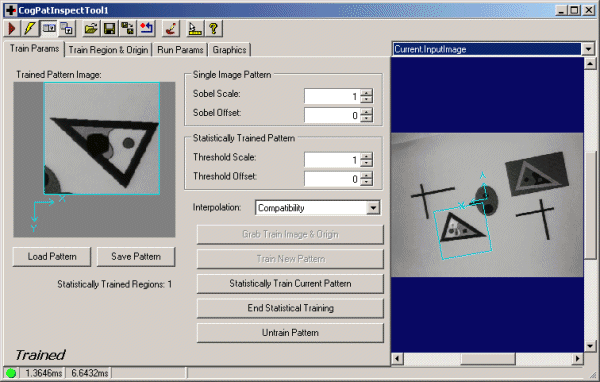Decrease Threshold Scale with down arrow

(367, 163)
